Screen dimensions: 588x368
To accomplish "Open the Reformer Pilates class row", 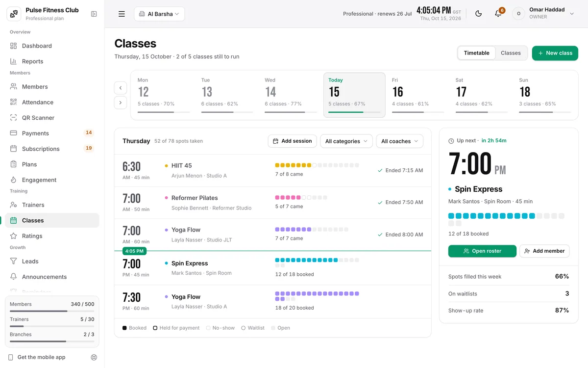I will [272, 203].
